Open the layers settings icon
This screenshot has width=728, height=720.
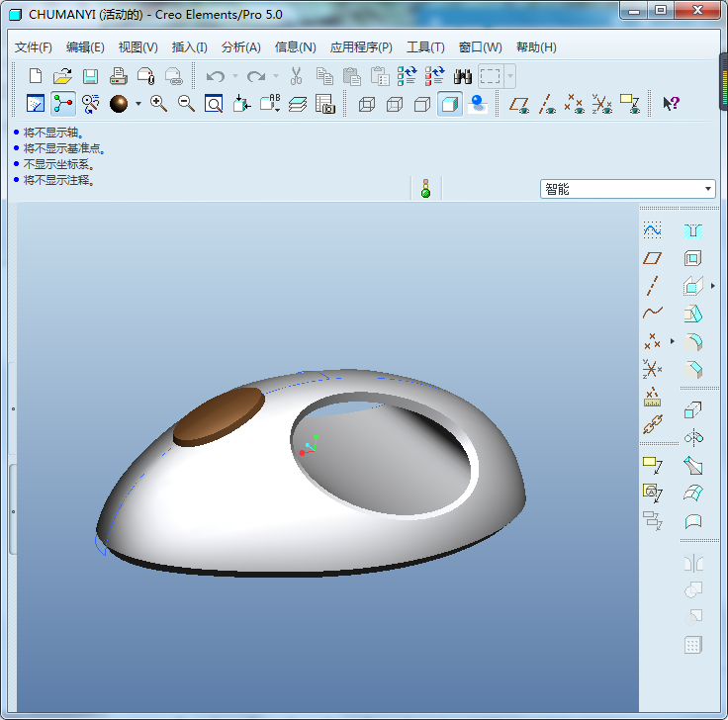pos(297,104)
